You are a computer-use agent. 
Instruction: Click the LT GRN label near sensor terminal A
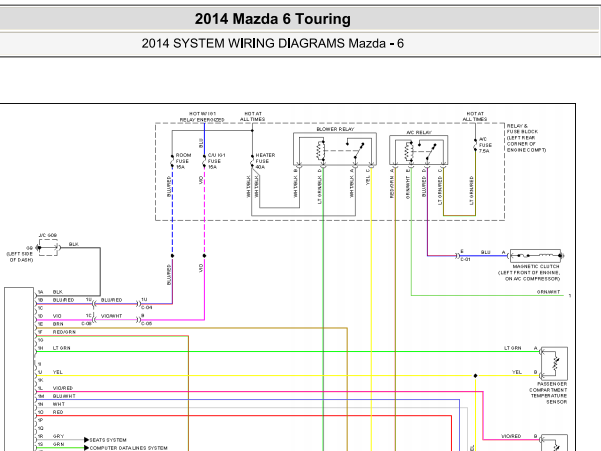click(x=513, y=348)
